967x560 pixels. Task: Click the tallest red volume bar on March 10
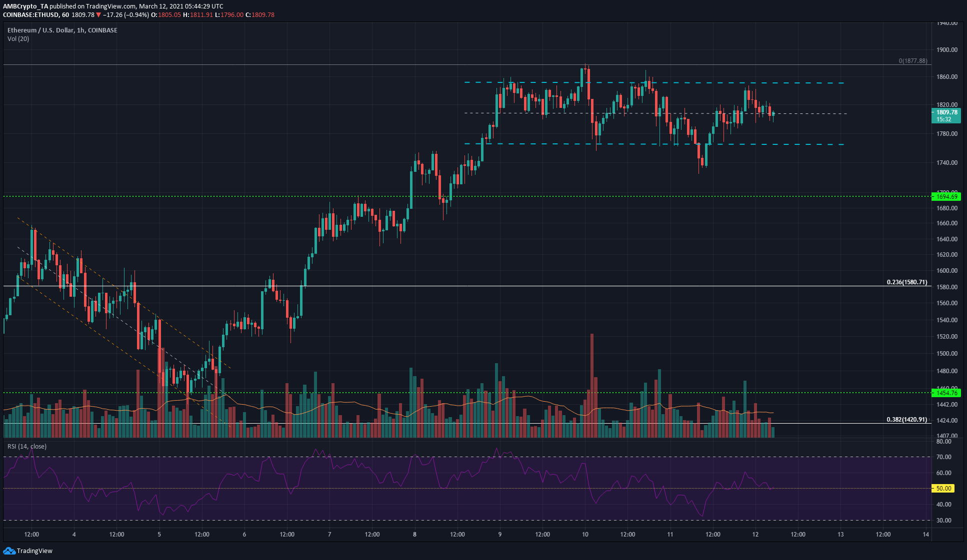[x=592, y=386]
